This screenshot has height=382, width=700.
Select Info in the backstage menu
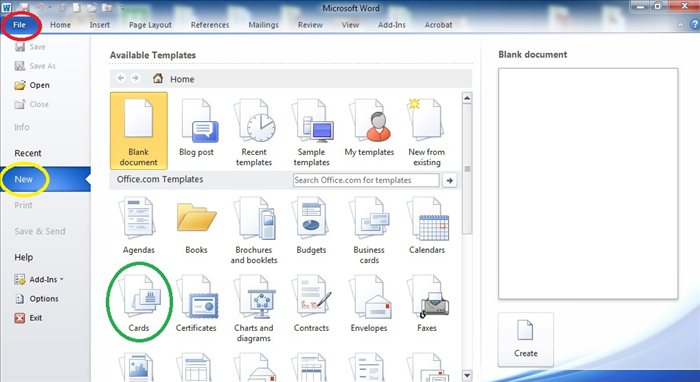pyautogui.click(x=22, y=127)
